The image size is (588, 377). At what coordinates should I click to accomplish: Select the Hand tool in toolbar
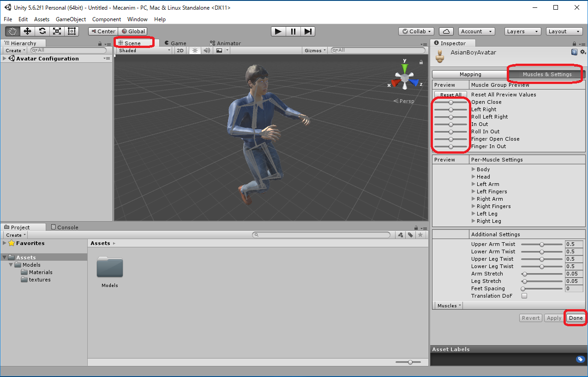point(13,31)
